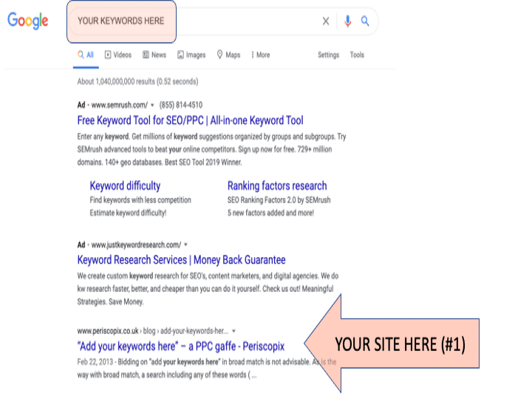
Task: Switch to the News tab
Action: 154,55
